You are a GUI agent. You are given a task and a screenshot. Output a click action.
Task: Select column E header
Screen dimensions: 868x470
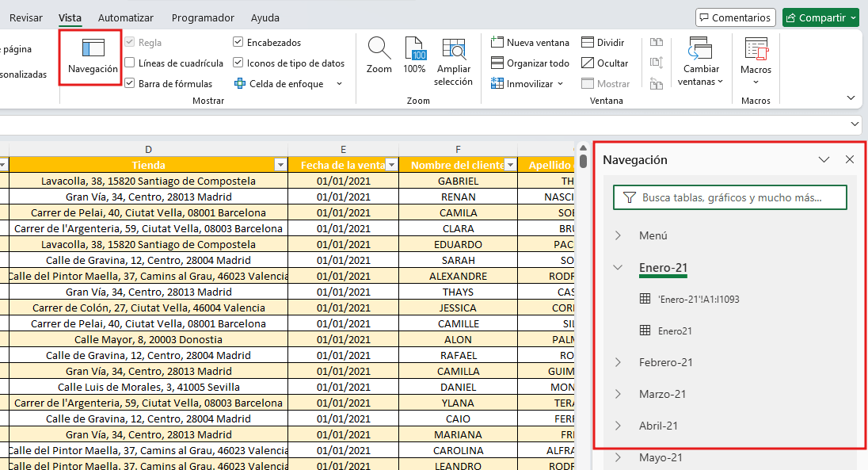[343, 149]
